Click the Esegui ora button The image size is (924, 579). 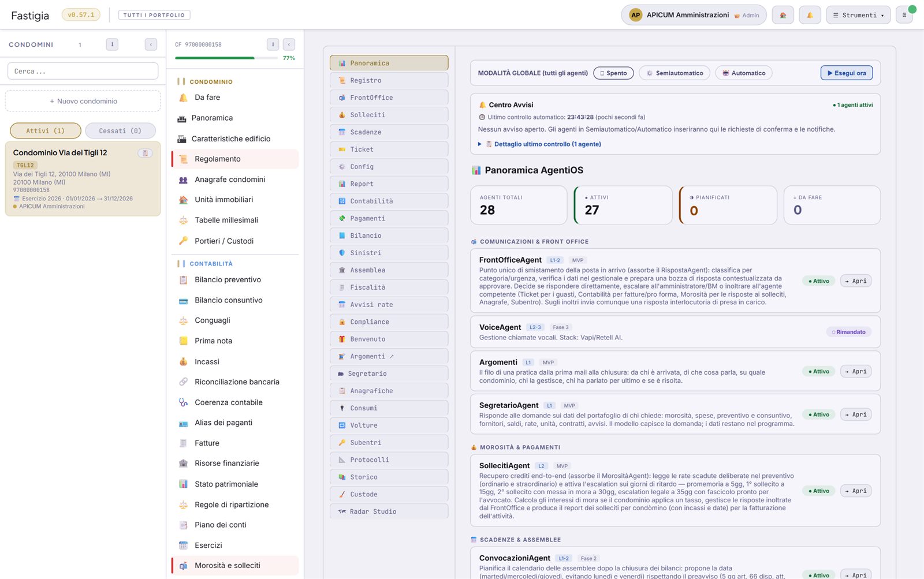(847, 73)
